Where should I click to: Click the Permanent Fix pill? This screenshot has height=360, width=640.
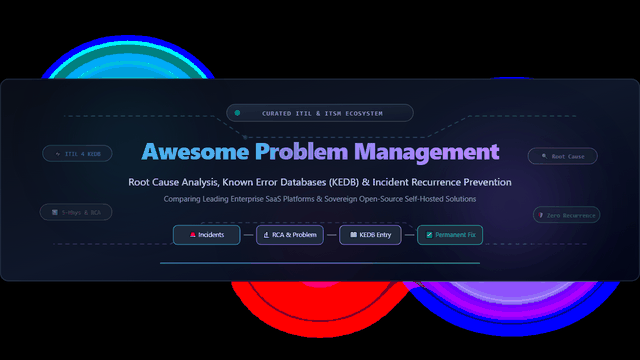click(450, 235)
